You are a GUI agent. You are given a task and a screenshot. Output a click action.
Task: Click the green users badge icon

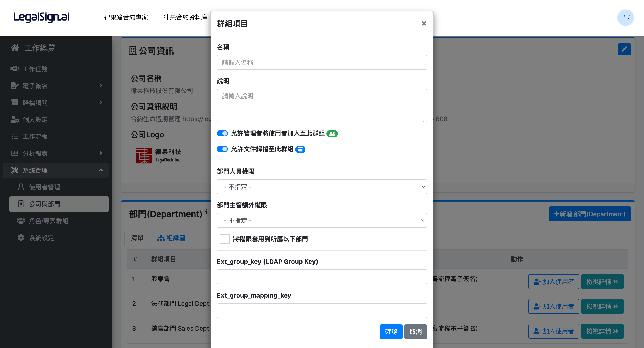pyautogui.click(x=332, y=134)
